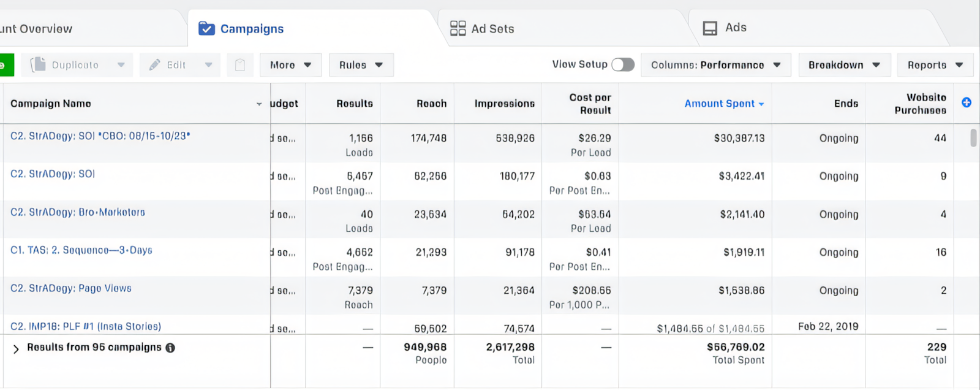Click the vertical scrollbar thumb in table

click(973, 138)
